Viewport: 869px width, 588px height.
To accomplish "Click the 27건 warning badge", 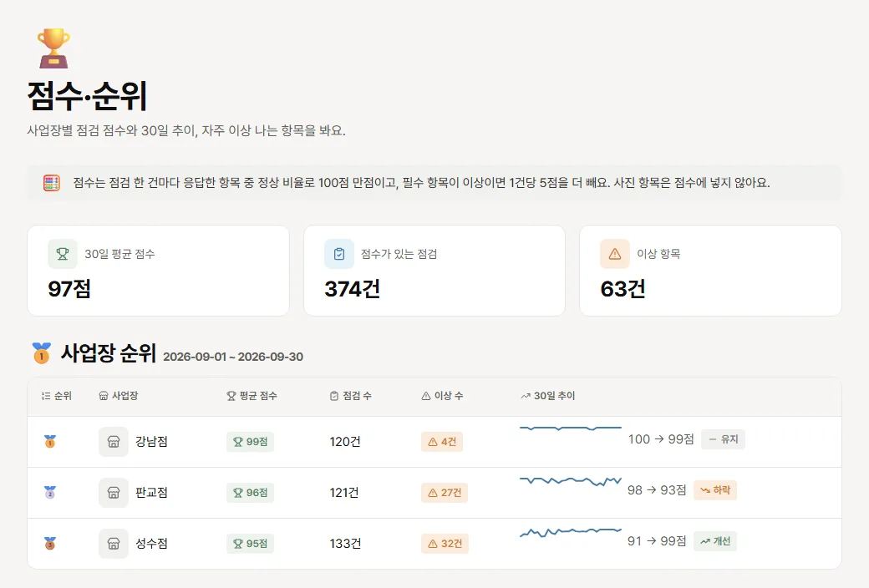I will click(445, 493).
